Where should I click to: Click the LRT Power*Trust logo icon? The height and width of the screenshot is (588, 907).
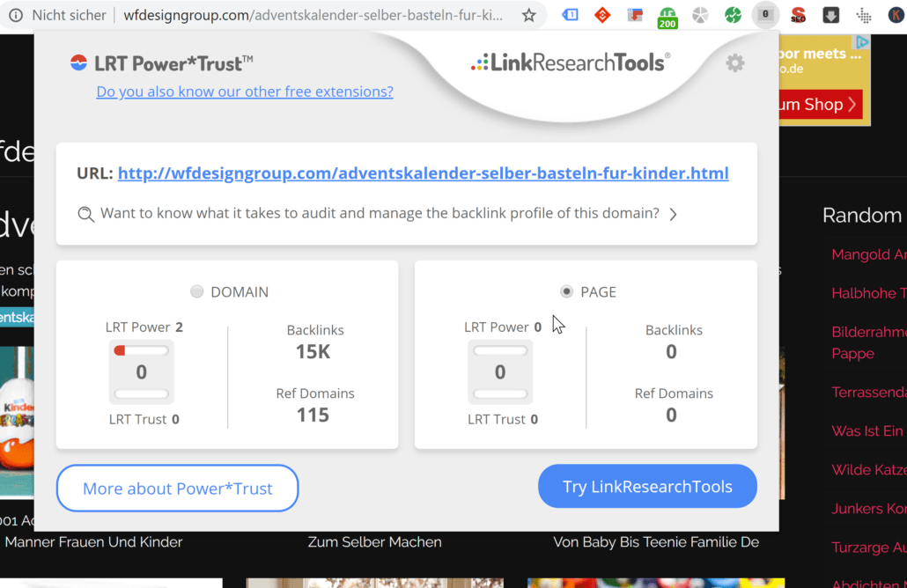[78, 62]
